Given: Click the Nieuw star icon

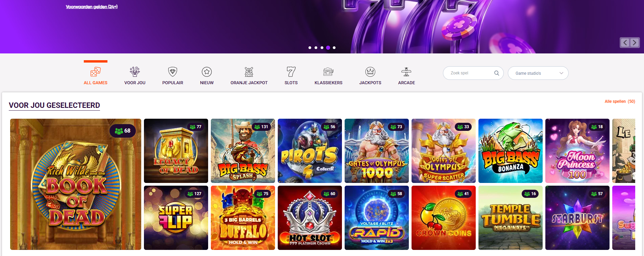Looking at the screenshot, I should [207, 72].
